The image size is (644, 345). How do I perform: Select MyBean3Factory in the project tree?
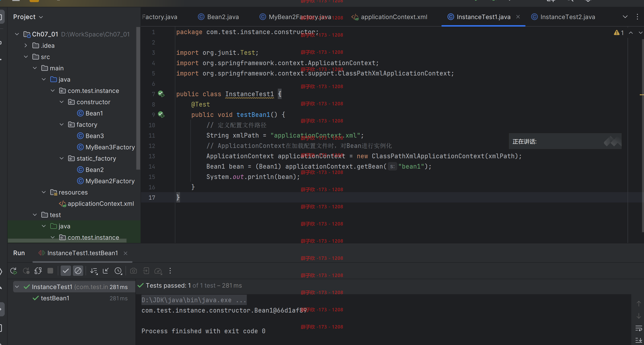[x=106, y=147]
